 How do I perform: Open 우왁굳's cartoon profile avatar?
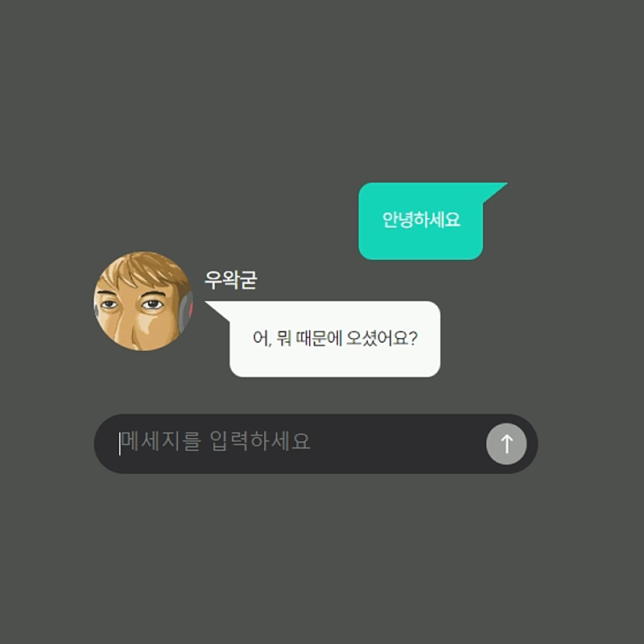point(143,301)
